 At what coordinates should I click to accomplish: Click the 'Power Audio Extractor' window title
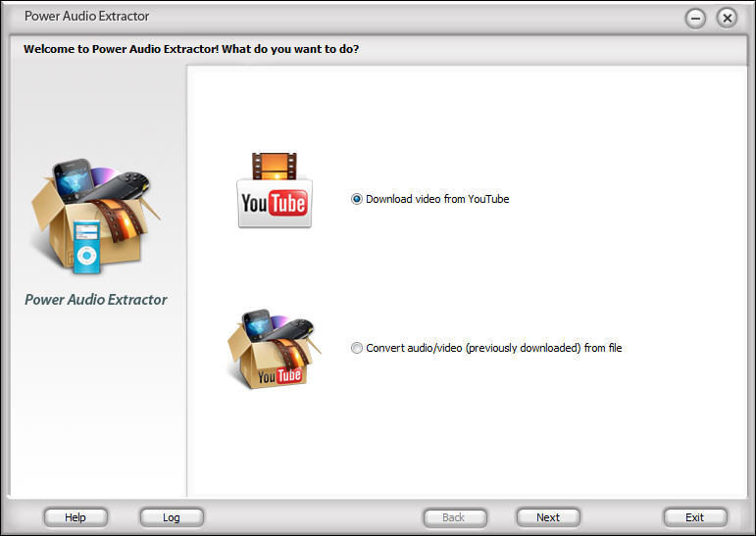pyautogui.click(x=87, y=17)
